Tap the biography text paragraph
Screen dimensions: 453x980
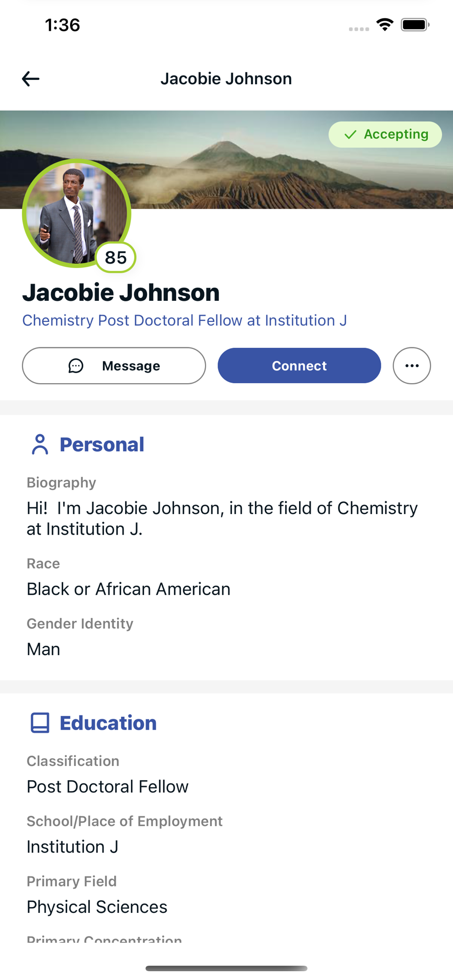(222, 518)
